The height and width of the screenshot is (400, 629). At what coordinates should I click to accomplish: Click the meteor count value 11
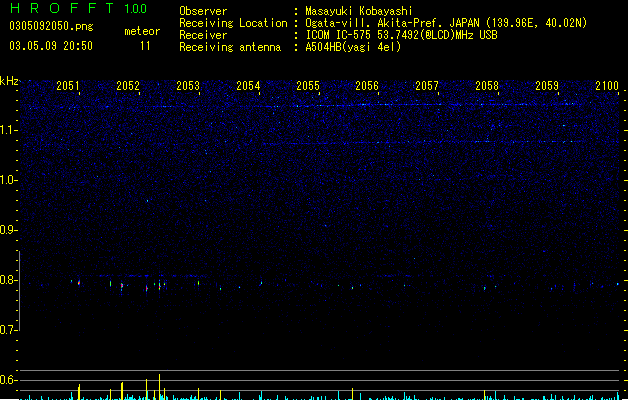[x=145, y=45]
